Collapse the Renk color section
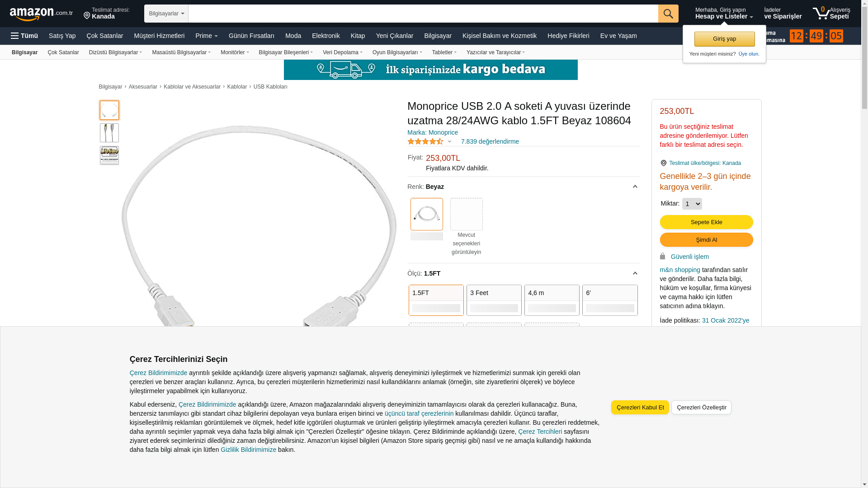The height and width of the screenshot is (488, 868). point(635,187)
